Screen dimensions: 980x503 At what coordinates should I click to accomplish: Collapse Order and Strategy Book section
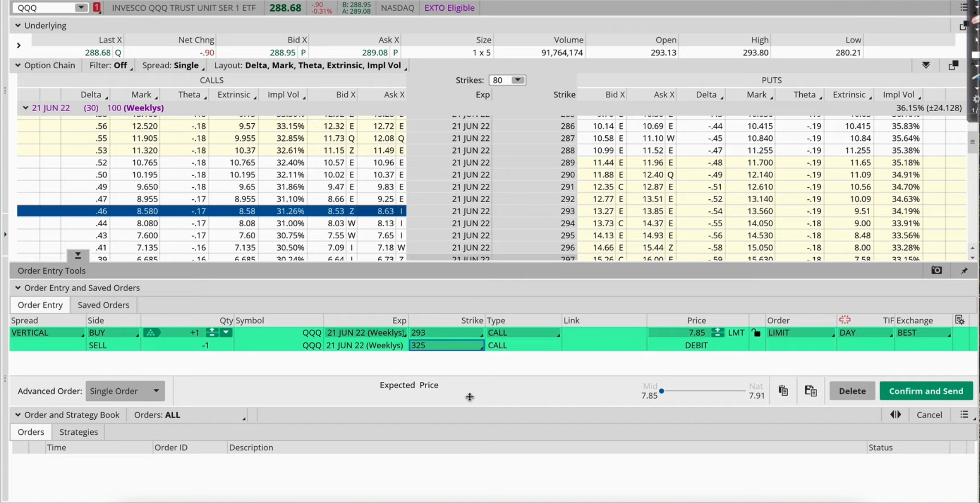[18, 415]
